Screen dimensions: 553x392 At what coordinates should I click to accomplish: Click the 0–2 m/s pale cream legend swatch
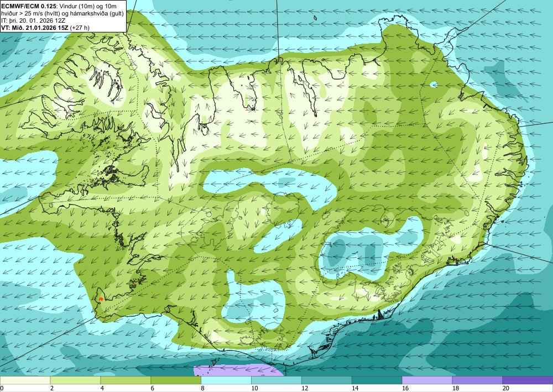coord(25,380)
